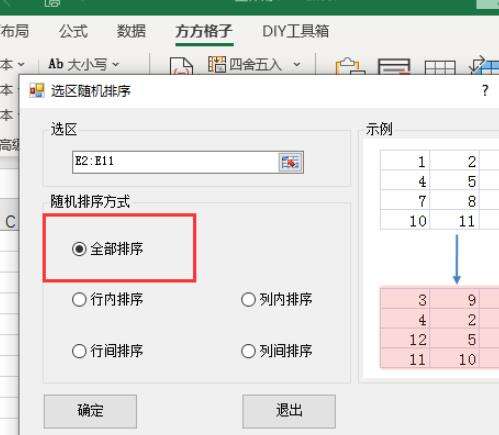The width and height of the screenshot is (499, 435).
Task: Open the 方方格子 ribbon tab
Action: 204,32
